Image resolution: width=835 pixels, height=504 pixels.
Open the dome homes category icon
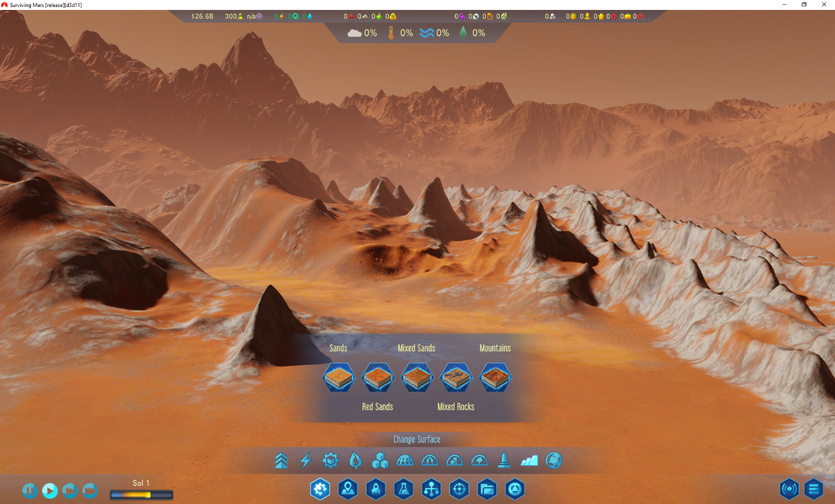(430, 460)
